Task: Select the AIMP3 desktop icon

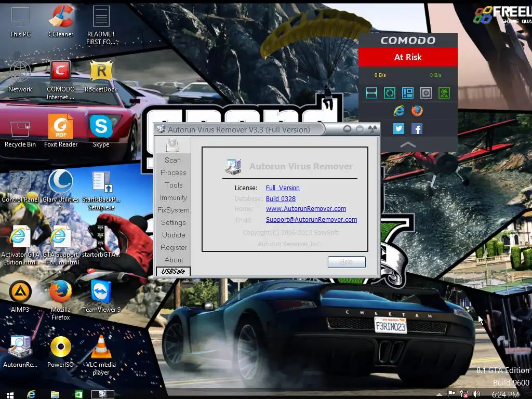Action: click(20, 297)
